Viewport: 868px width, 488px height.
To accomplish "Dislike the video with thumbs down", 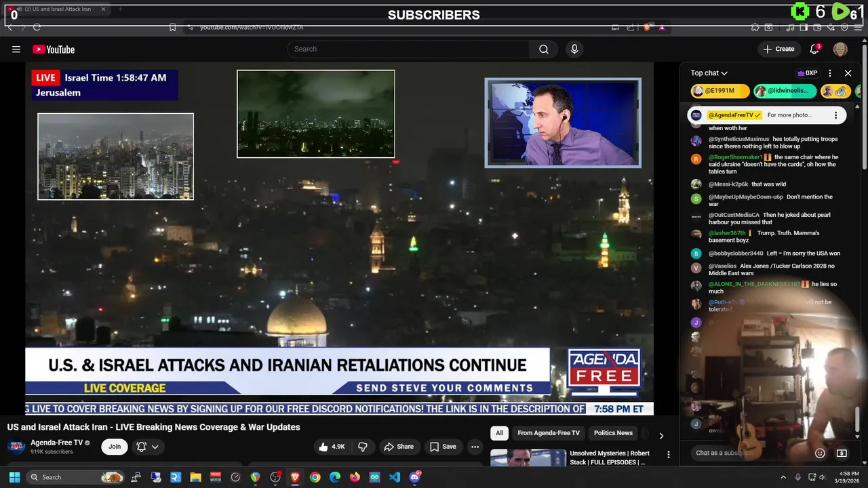I will tap(363, 447).
